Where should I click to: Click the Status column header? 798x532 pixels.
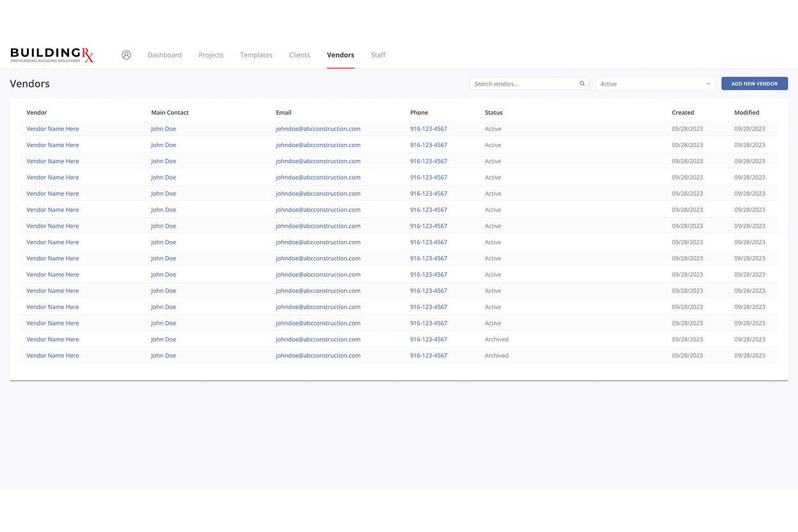pyautogui.click(x=493, y=113)
